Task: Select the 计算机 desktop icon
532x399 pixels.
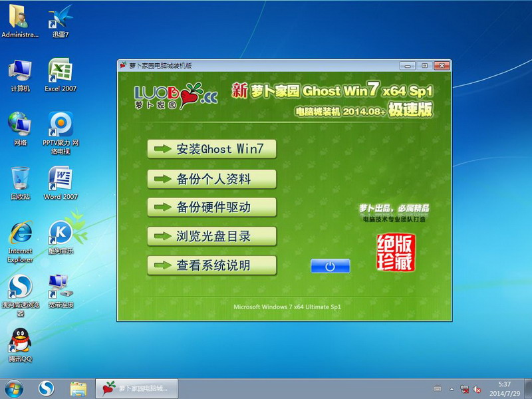Action: pyautogui.click(x=20, y=75)
